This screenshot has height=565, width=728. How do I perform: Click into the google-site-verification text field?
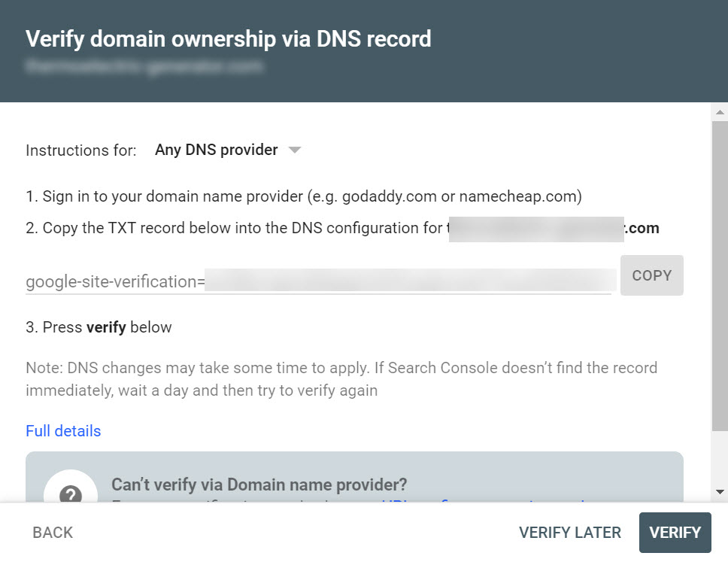point(319,281)
